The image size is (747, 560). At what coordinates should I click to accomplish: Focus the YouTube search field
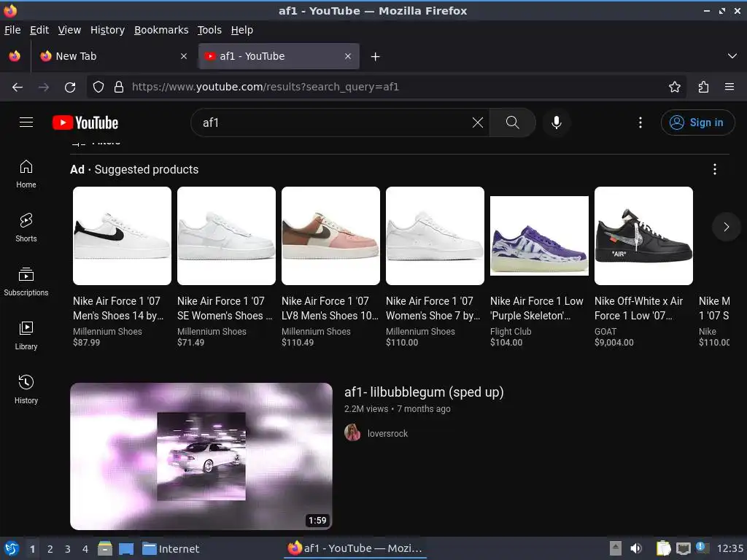[x=333, y=122]
